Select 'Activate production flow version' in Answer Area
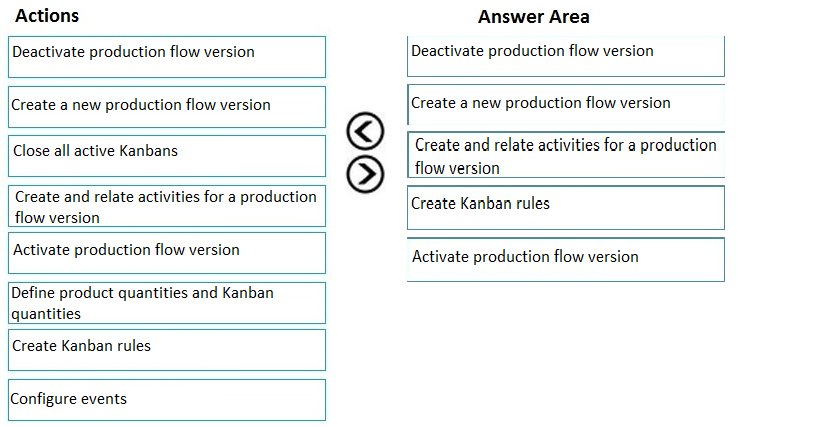 tap(566, 260)
